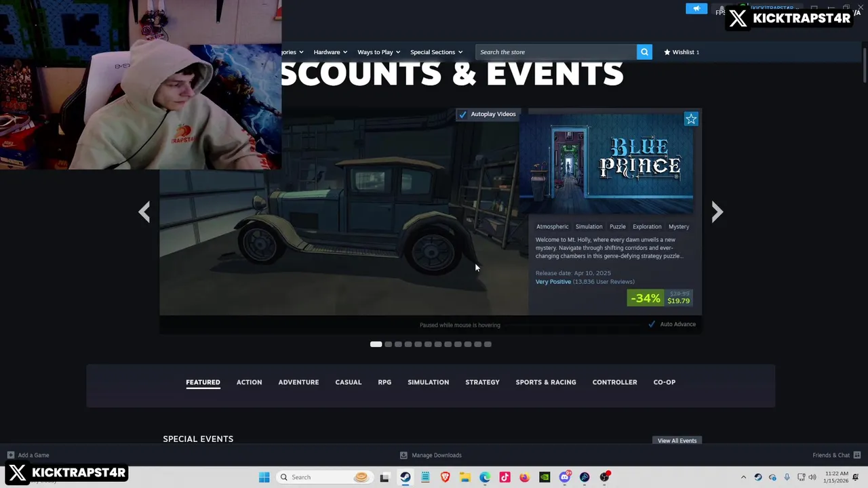Open Microsoft Edge from taskbar
The width and height of the screenshot is (868, 488).
(485, 477)
